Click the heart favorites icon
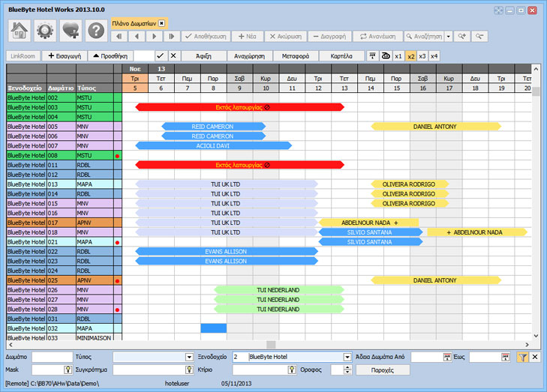 coord(71,30)
